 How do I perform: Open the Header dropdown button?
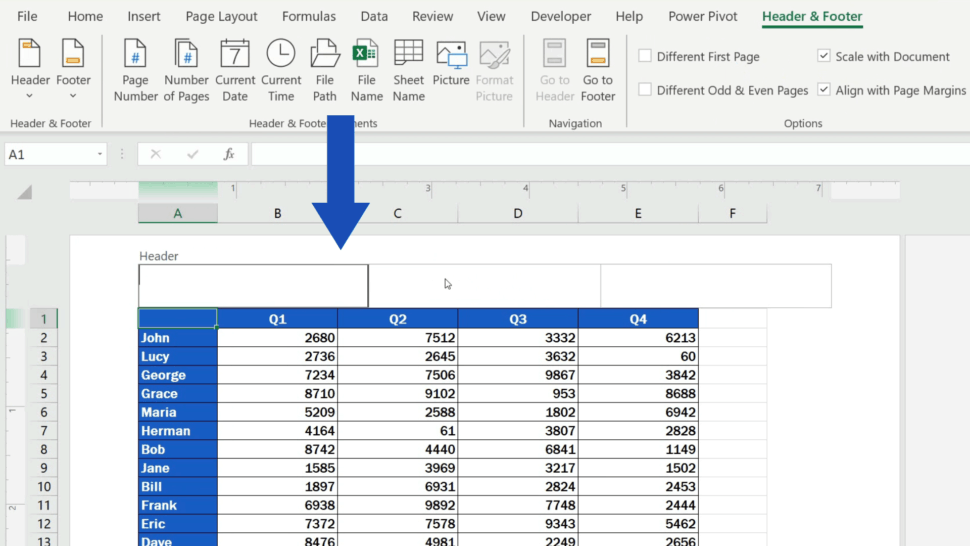pyautogui.click(x=30, y=70)
